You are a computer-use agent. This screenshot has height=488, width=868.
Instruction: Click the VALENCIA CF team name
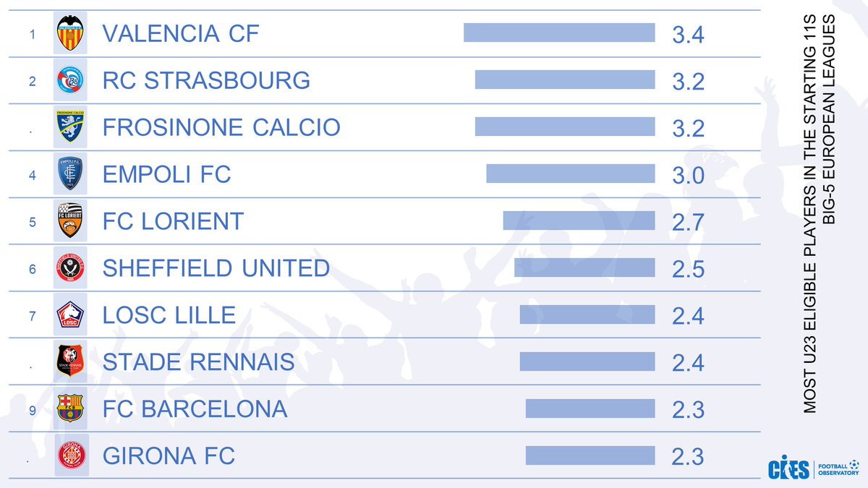[180, 33]
